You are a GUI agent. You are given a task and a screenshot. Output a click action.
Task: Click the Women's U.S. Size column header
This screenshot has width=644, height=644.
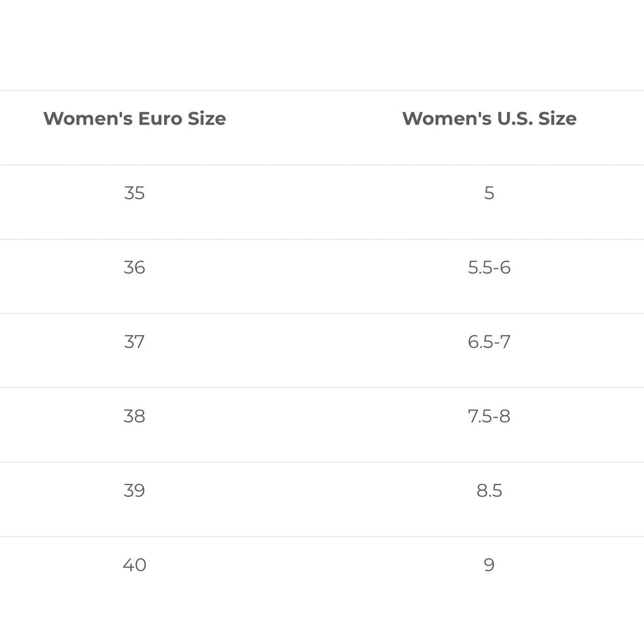pos(489,118)
